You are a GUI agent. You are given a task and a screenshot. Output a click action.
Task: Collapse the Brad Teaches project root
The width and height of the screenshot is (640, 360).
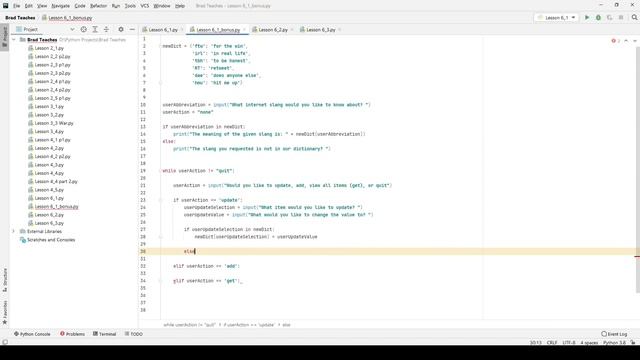pos(14,40)
